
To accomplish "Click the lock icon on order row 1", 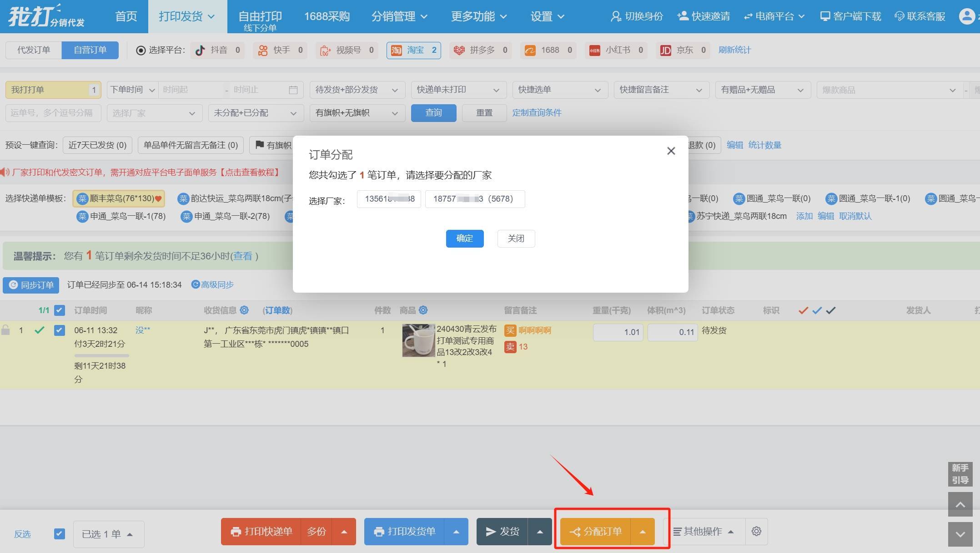I will coord(5,330).
